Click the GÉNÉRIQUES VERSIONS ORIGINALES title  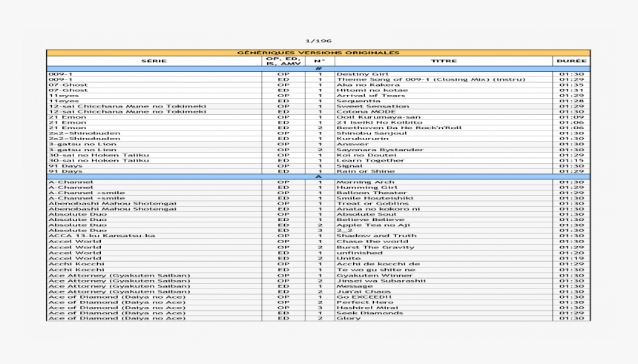tap(318, 53)
